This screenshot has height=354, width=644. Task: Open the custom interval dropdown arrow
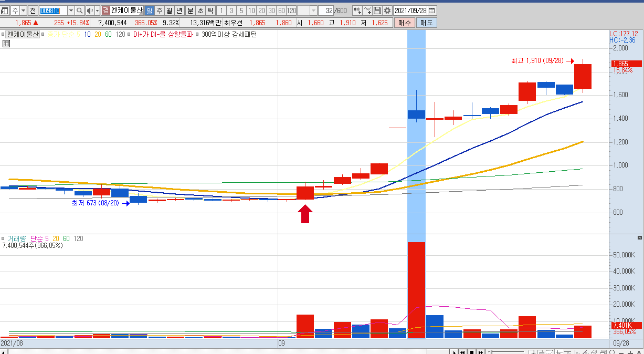[314, 11]
